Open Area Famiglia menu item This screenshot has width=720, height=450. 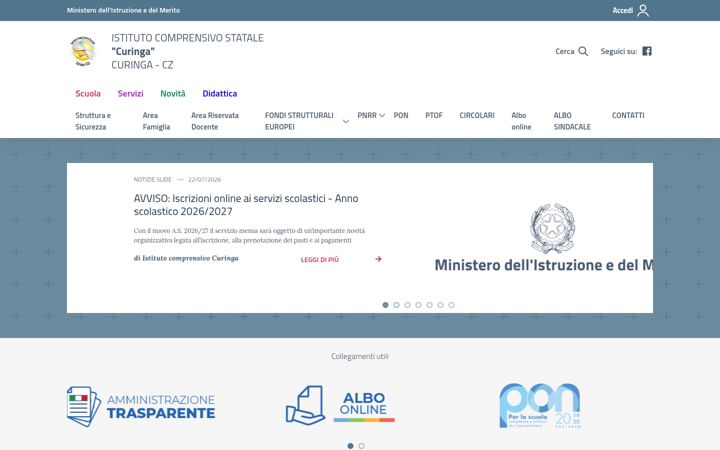point(156,121)
